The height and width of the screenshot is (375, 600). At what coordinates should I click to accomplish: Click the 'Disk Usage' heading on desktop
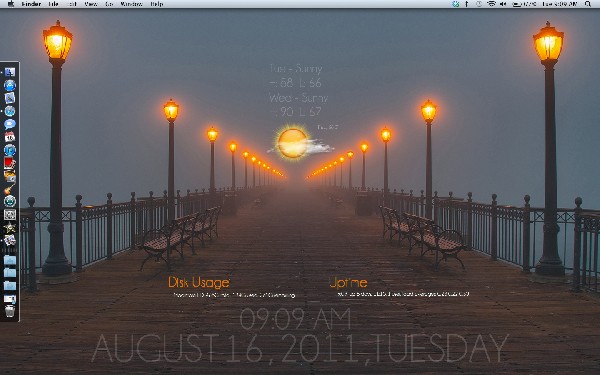pos(199,283)
